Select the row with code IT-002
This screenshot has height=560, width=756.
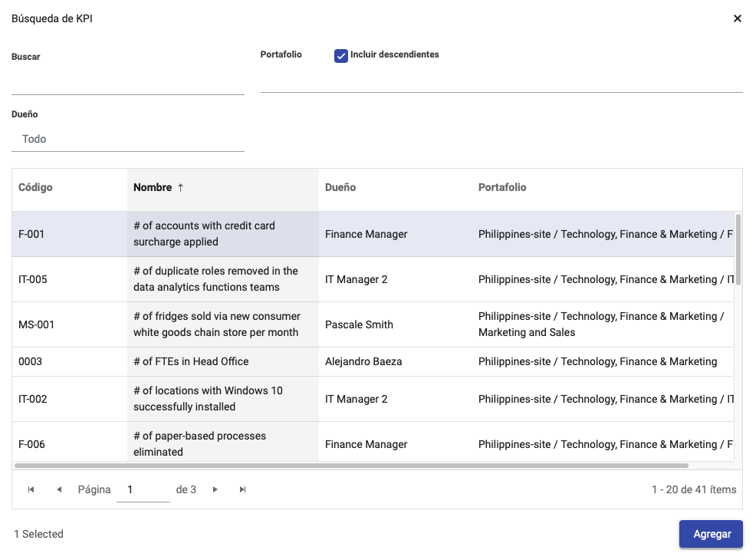pos(373,399)
